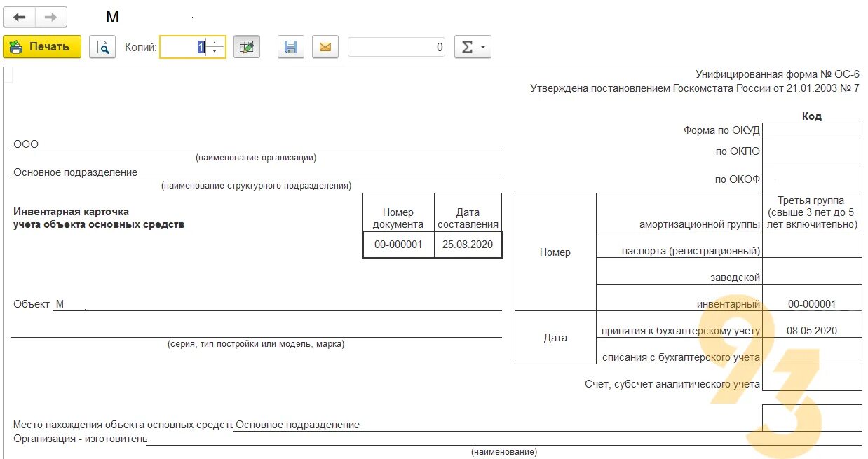
Task: Go back with the left arrow button
Action: pos(20,18)
